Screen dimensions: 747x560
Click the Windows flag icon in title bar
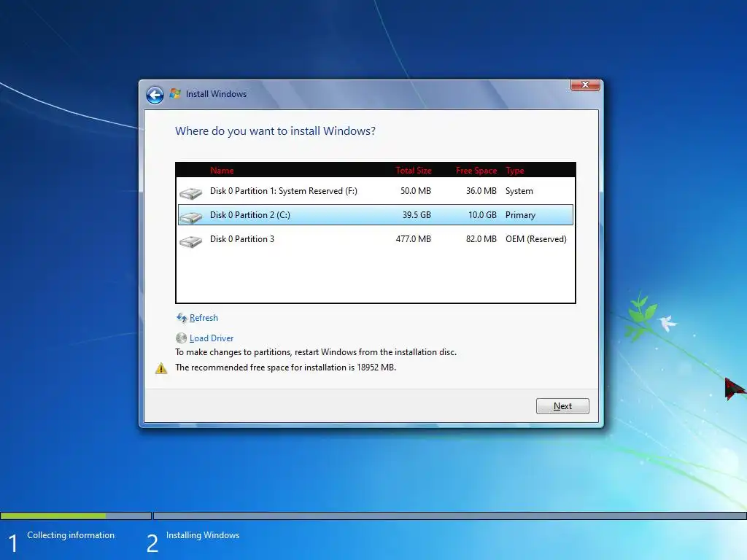coord(175,94)
